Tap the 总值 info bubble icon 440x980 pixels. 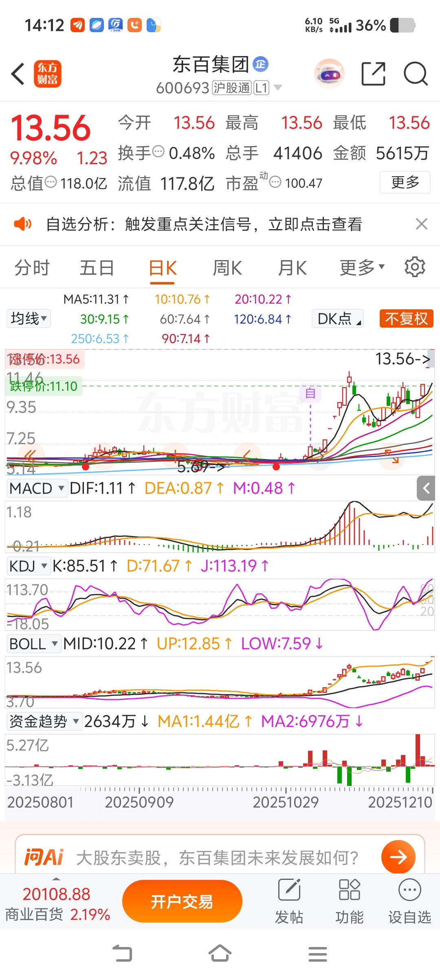pyautogui.click(x=51, y=182)
